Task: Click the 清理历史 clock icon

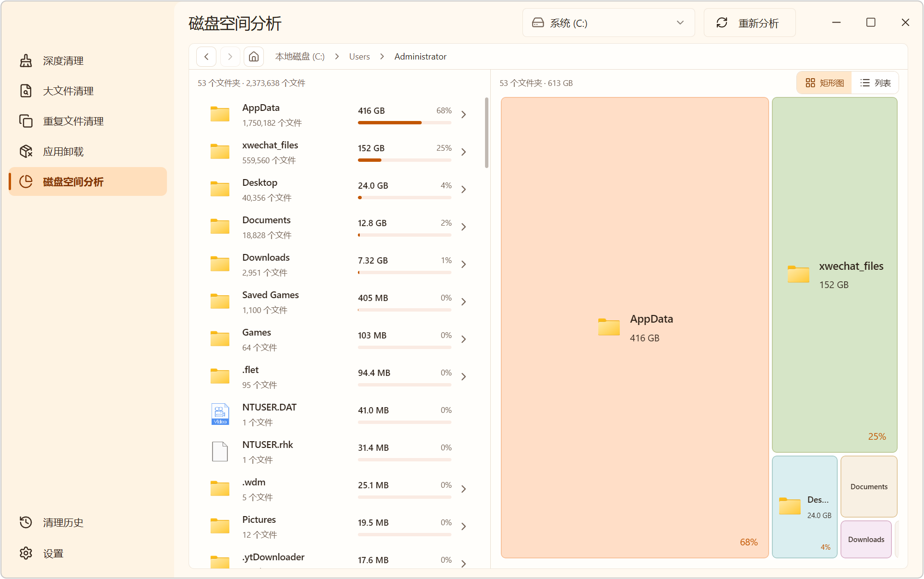Action: [x=26, y=522]
